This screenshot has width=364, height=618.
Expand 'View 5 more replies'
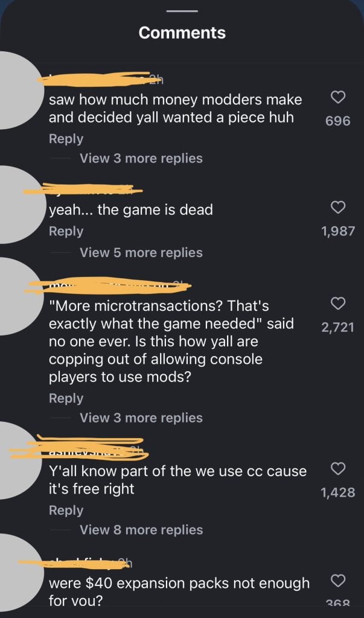pyautogui.click(x=141, y=252)
